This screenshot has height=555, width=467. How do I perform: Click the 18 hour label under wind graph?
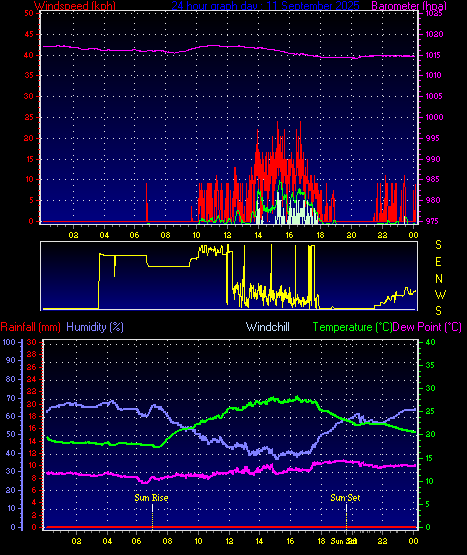pyautogui.click(x=320, y=235)
